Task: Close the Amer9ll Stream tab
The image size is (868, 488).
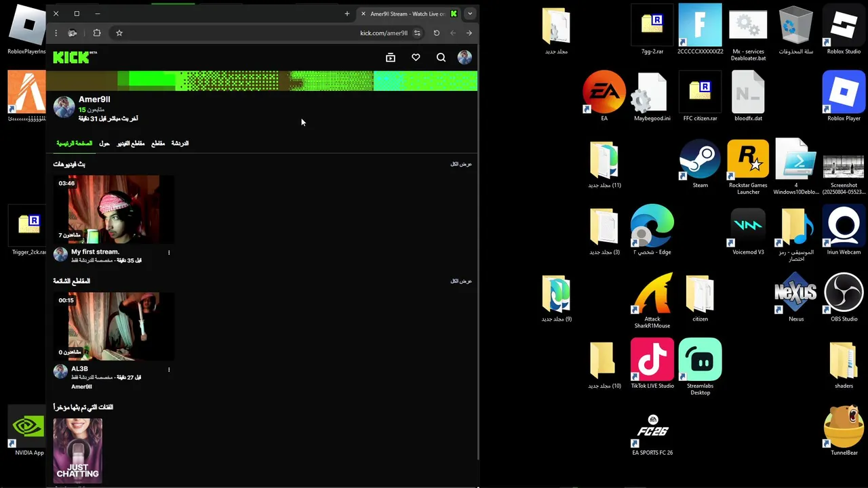Action: [363, 14]
